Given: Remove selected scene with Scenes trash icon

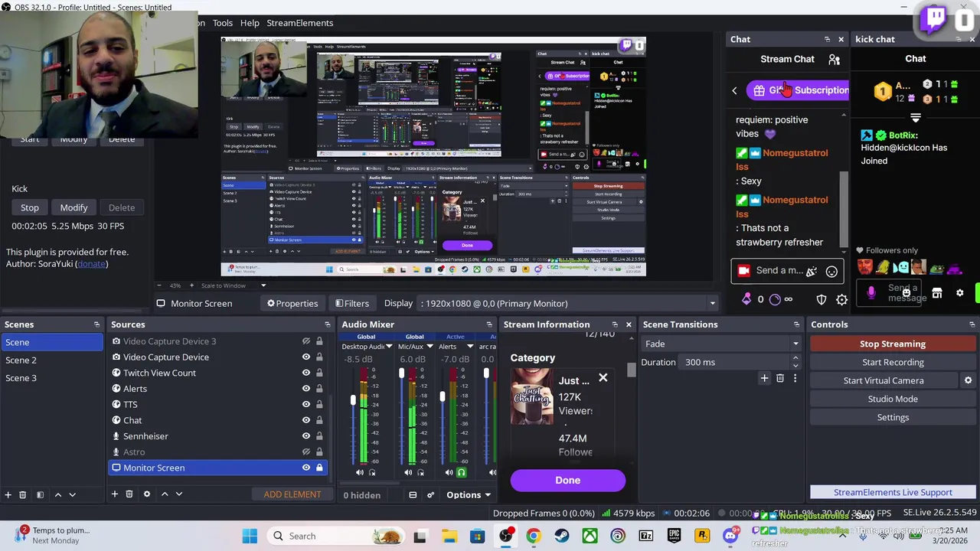Looking at the screenshot, I should click(x=23, y=494).
